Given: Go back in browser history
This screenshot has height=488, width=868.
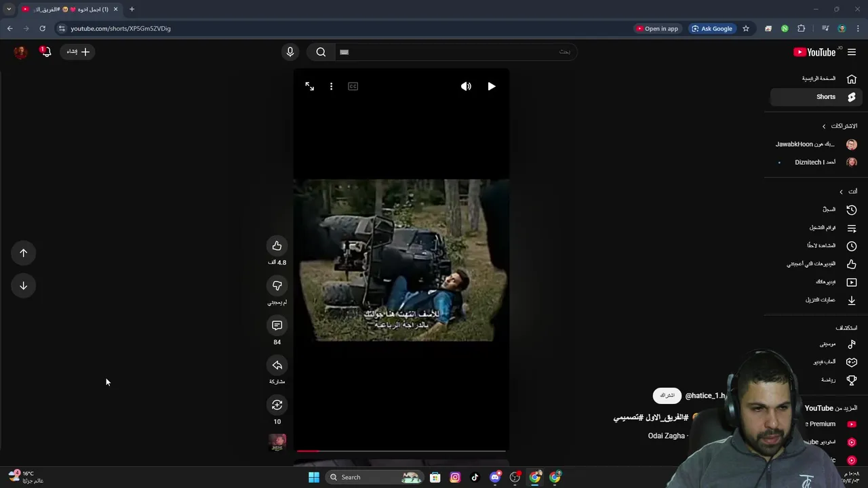Looking at the screenshot, I should 9,28.
